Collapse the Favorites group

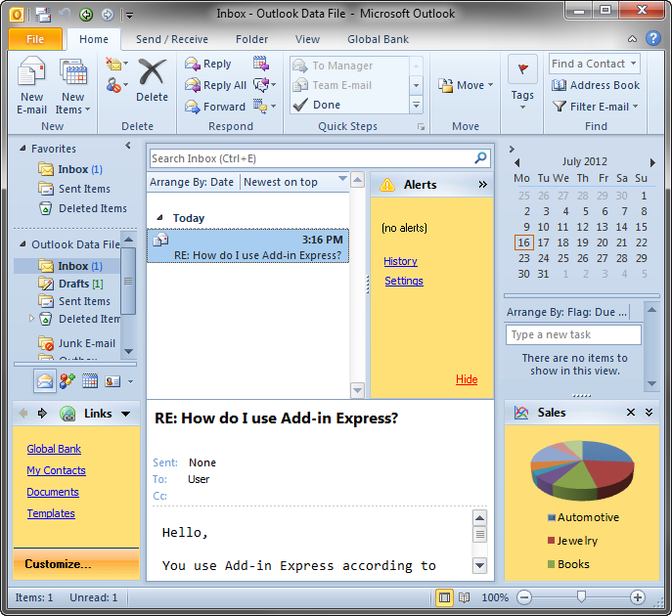(22, 149)
